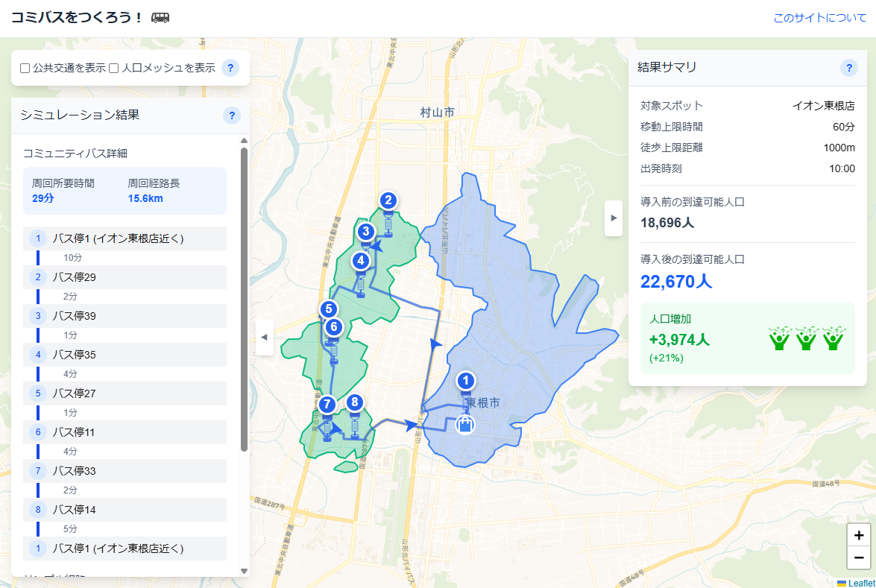Viewport: 876px width, 588px height.
Task: Open このサイトについて link
Action: tap(819, 18)
